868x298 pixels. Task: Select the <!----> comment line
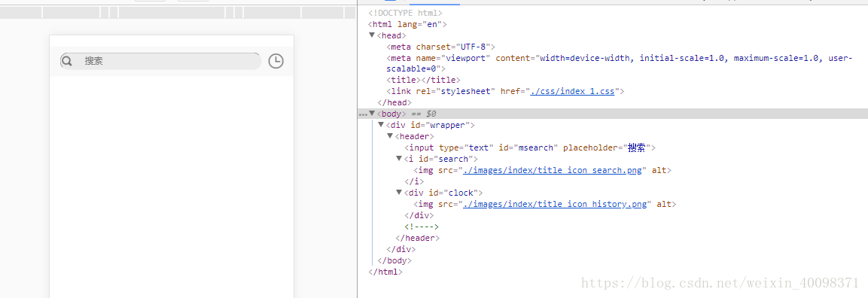422,227
